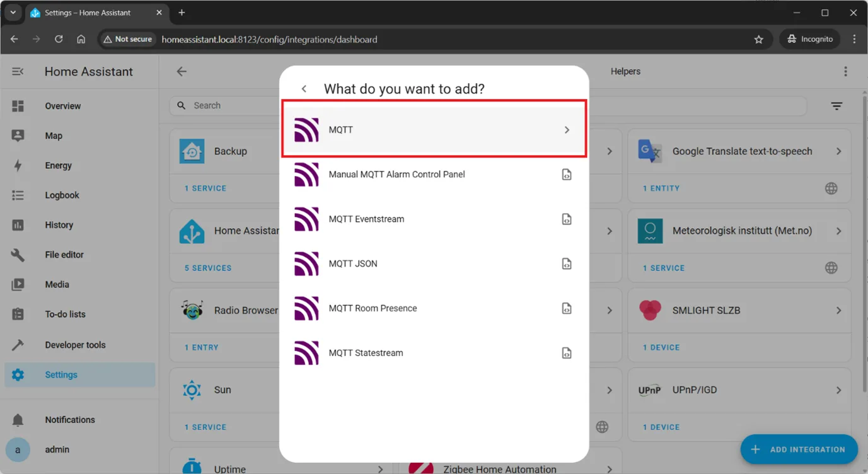The height and width of the screenshot is (474, 868).
Task: Bookmark this page with star icon
Action: (x=758, y=39)
